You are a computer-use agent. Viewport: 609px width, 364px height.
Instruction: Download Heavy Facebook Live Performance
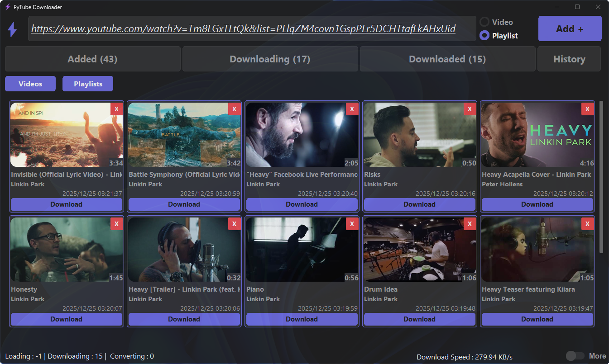point(302,204)
